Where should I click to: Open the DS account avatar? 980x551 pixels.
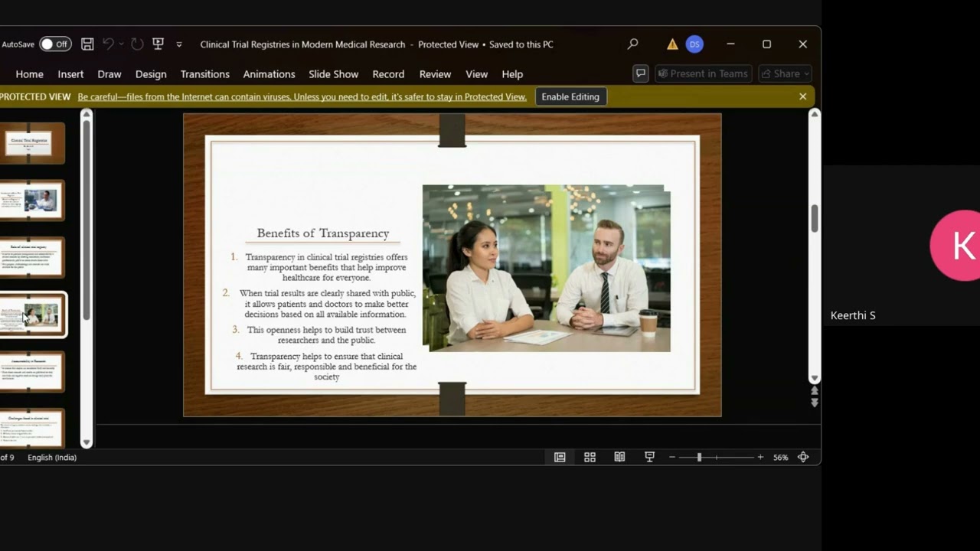[694, 44]
